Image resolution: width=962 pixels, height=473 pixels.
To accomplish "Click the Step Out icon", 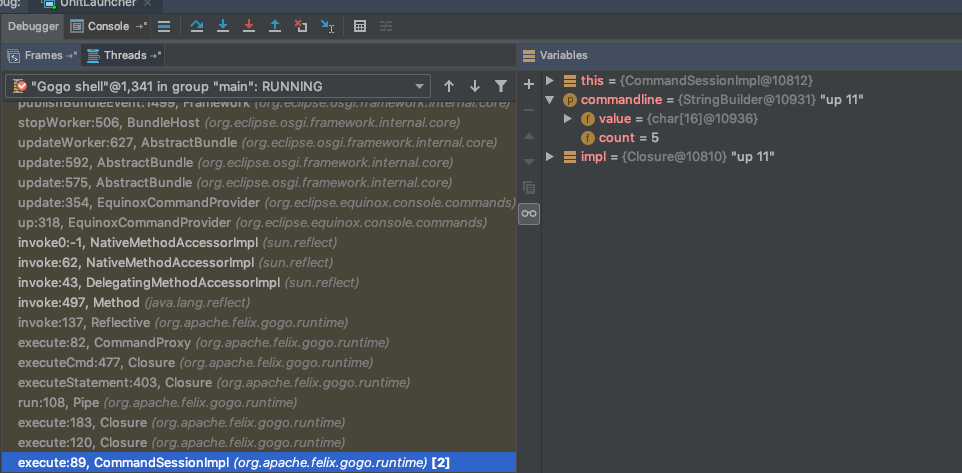I will coord(274,27).
